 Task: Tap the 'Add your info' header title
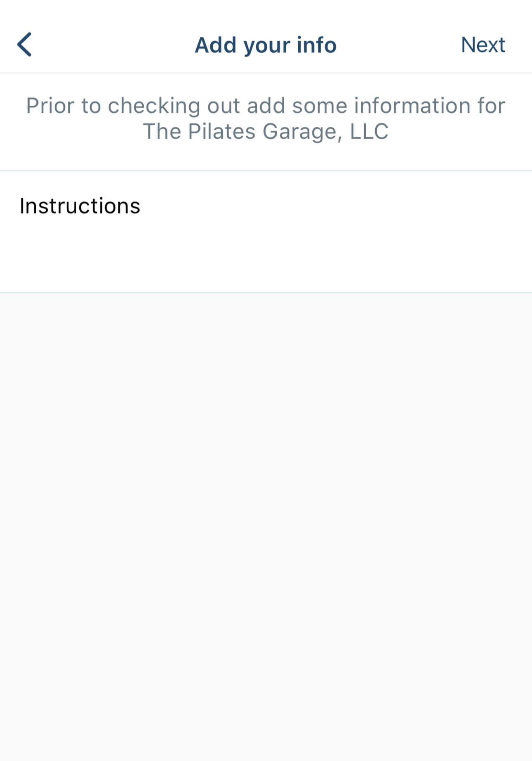pyautogui.click(x=266, y=45)
